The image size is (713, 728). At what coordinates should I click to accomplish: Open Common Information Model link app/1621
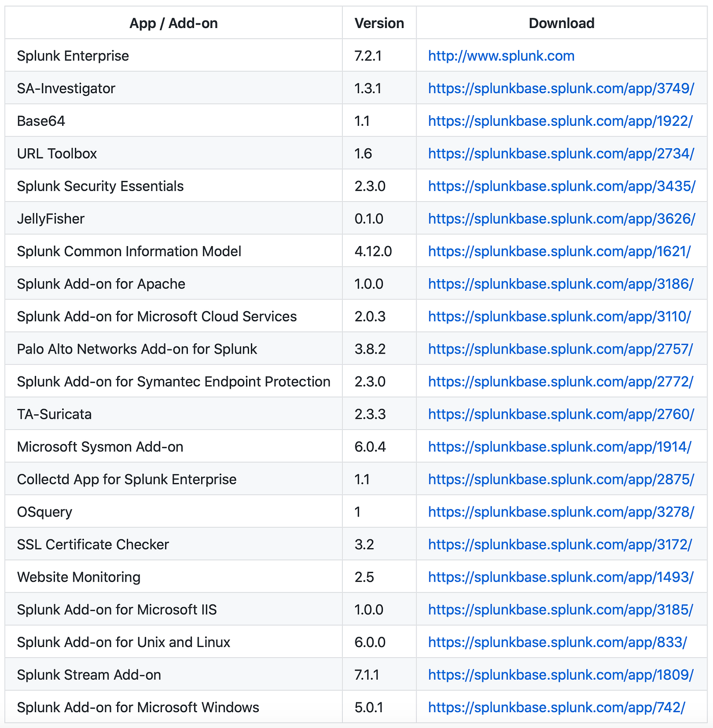click(560, 251)
